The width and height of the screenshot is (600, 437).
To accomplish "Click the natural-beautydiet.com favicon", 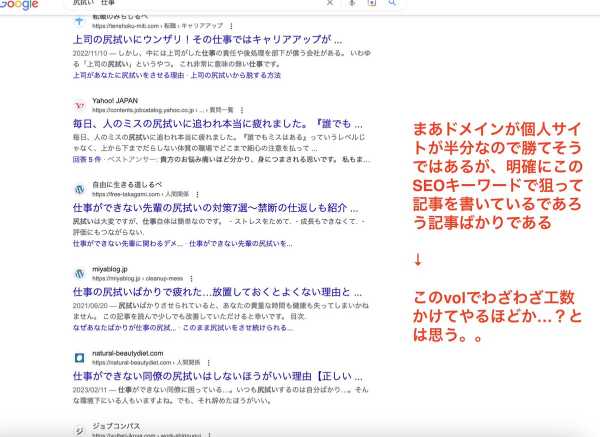I will pos(79,358).
